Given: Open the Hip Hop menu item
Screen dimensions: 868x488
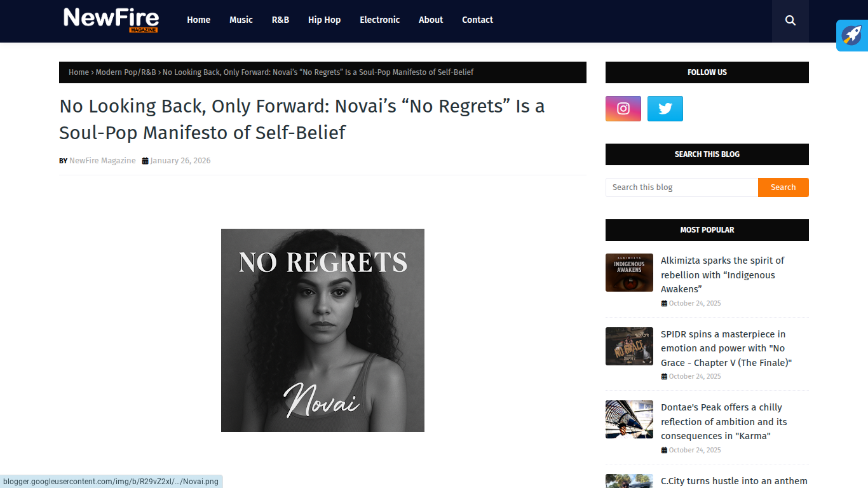Looking at the screenshot, I should pyautogui.click(x=324, y=20).
